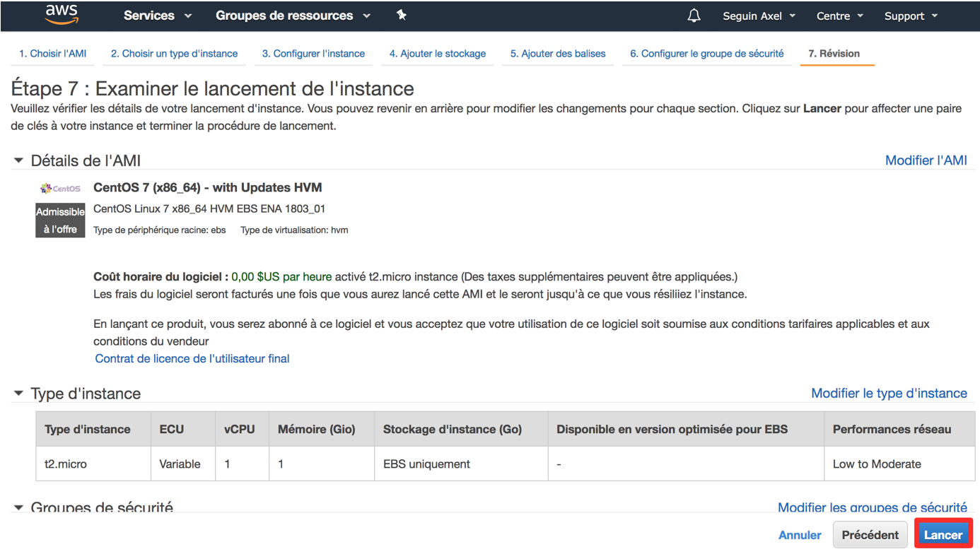Click CentOS Linux 7 x86_64 HVM EBS description
This screenshot has height=554, width=980.
[209, 209]
